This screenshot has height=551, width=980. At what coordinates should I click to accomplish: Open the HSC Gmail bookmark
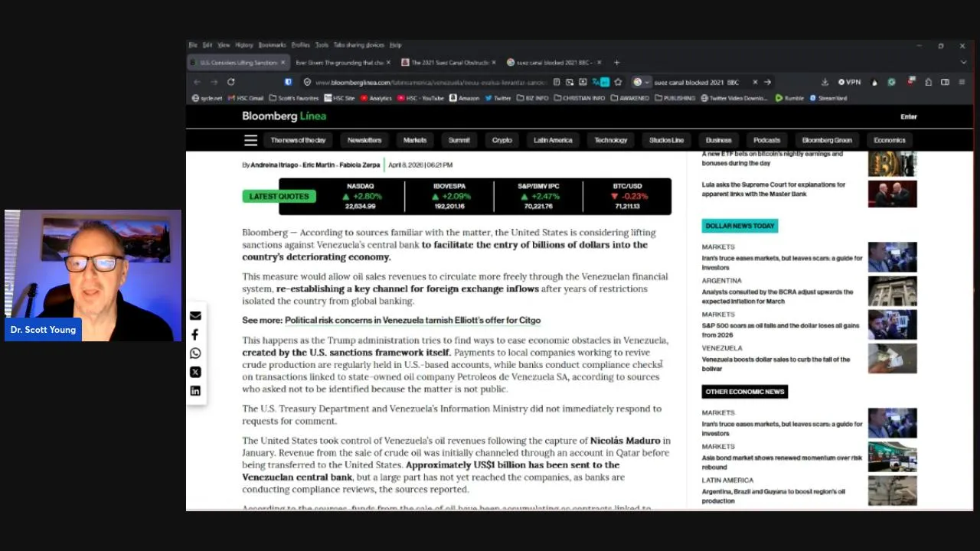[246, 98]
